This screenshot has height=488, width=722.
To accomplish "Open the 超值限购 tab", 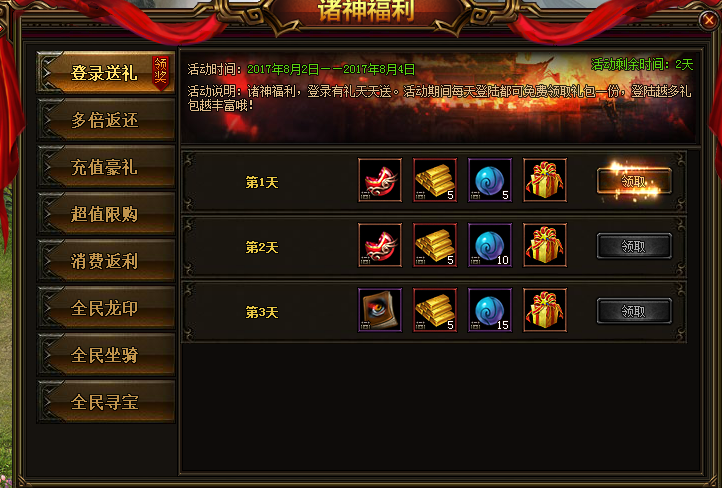I will [106, 214].
